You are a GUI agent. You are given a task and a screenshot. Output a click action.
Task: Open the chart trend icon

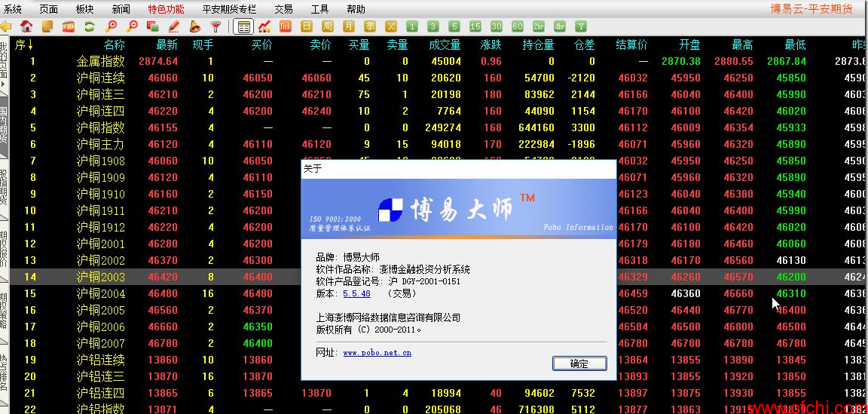click(264, 26)
